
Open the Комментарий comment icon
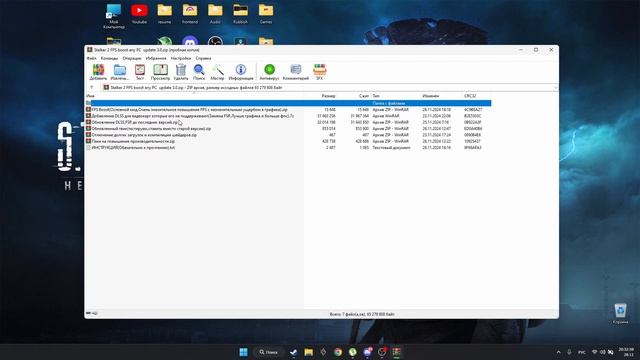point(296,72)
